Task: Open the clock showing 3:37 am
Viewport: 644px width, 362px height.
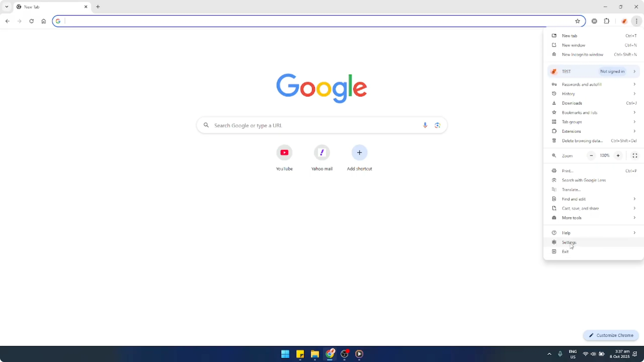Action: coord(619,354)
